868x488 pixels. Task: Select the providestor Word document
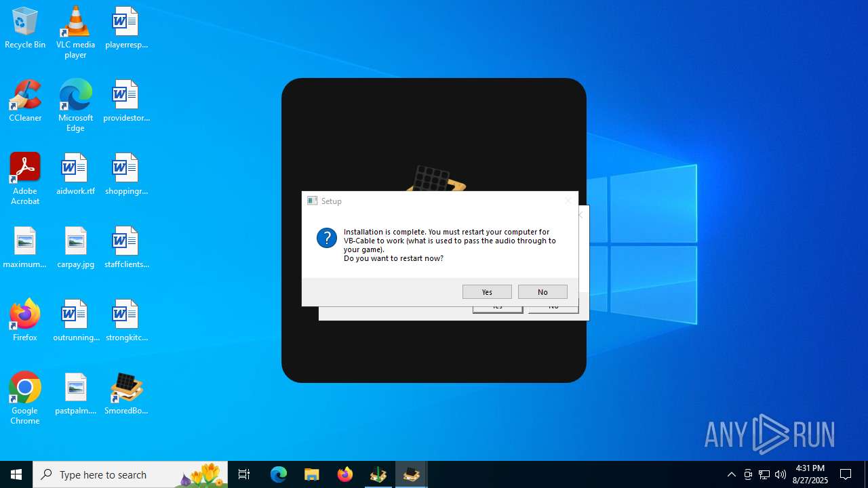[126, 101]
